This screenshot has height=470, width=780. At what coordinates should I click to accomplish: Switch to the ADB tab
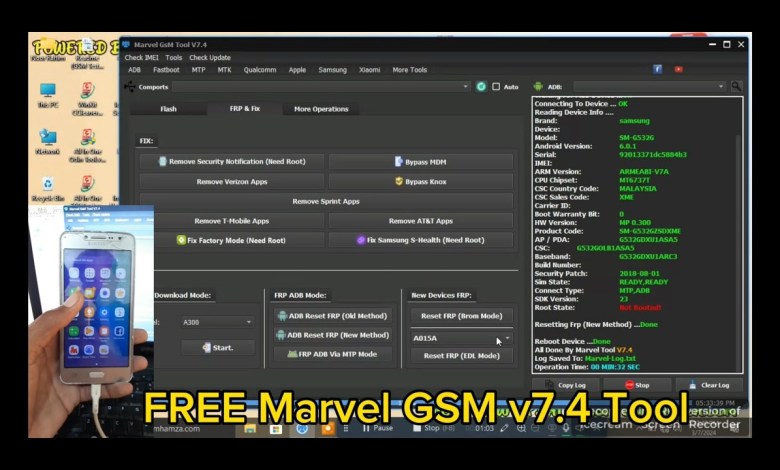click(x=134, y=70)
